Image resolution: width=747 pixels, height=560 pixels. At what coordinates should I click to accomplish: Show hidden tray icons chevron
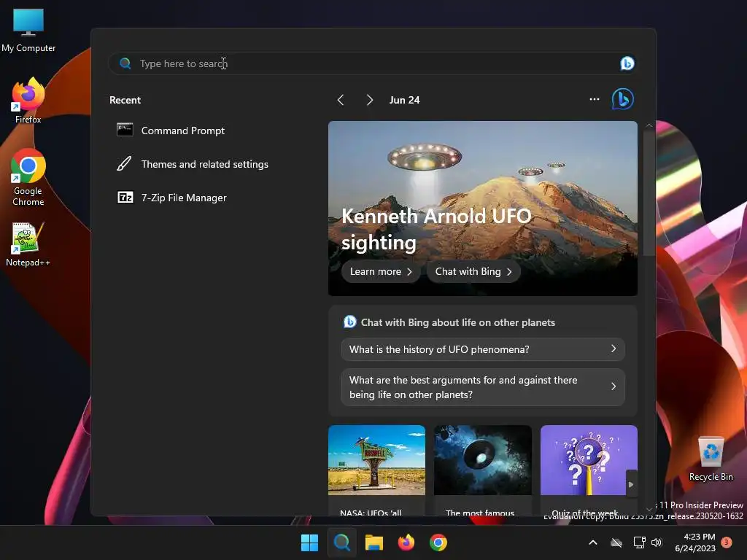coord(593,542)
